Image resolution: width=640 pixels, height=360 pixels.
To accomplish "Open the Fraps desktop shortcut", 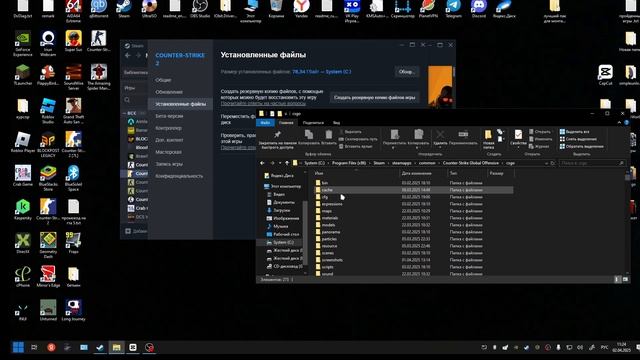I will (x=73, y=243).
